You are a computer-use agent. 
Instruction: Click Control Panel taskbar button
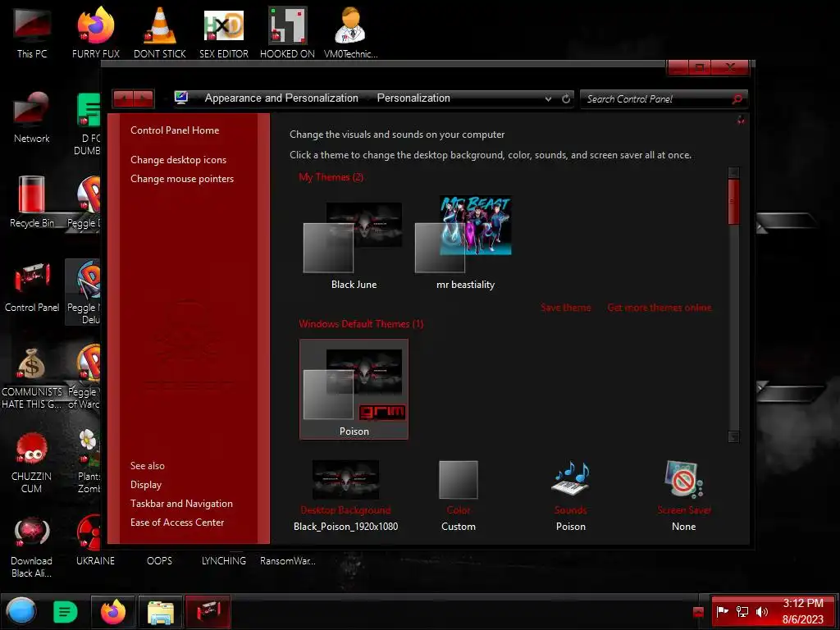pos(208,612)
